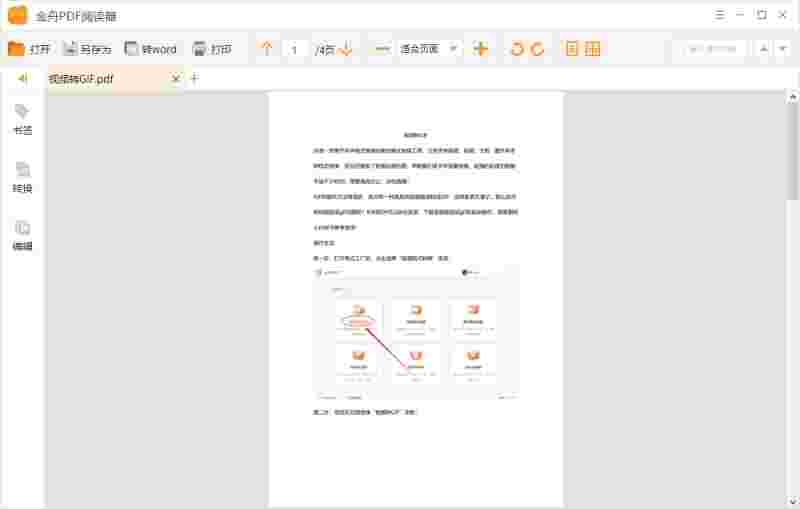Go to next page with down arrow
800x509 pixels.
(x=346, y=49)
